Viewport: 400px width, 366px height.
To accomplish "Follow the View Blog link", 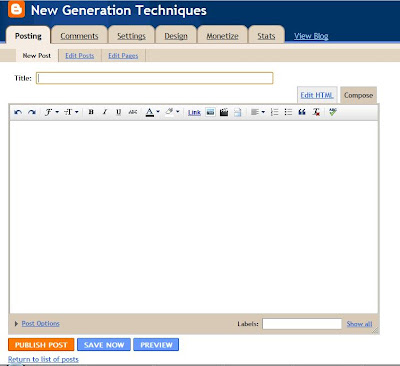I will click(311, 36).
